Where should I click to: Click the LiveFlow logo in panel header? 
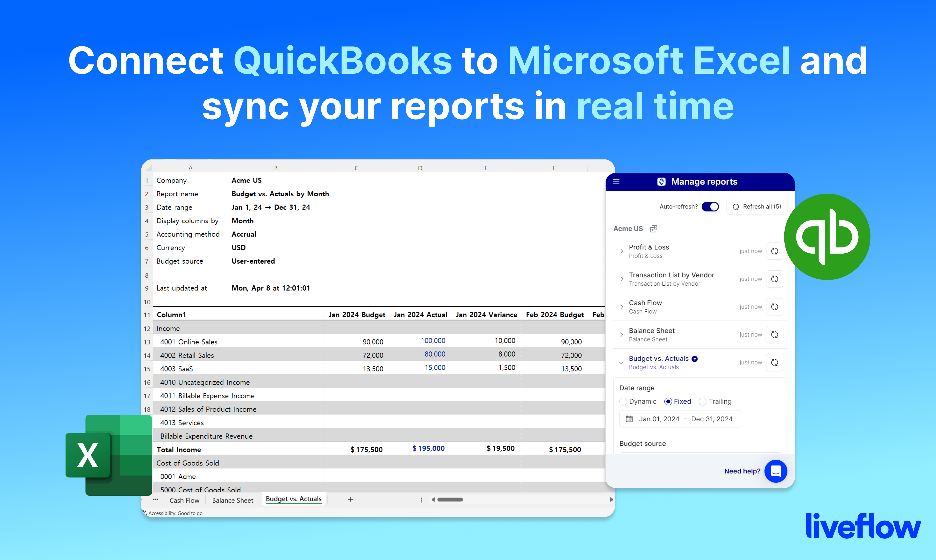click(661, 182)
